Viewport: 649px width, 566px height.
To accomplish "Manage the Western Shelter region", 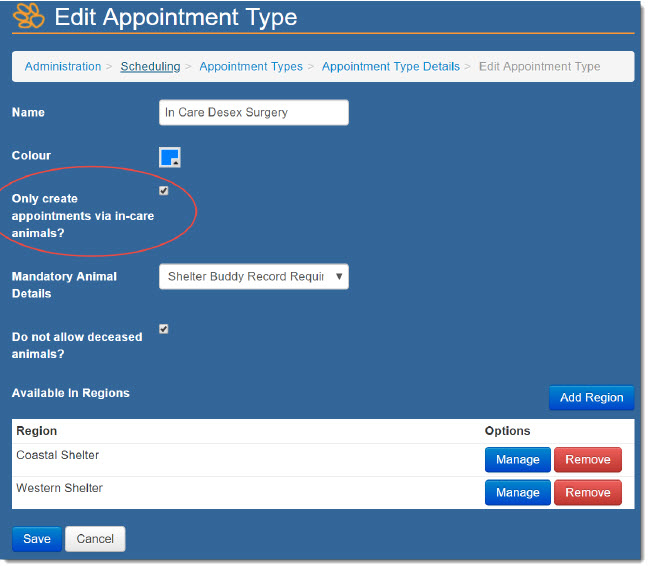I will pos(517,493).
